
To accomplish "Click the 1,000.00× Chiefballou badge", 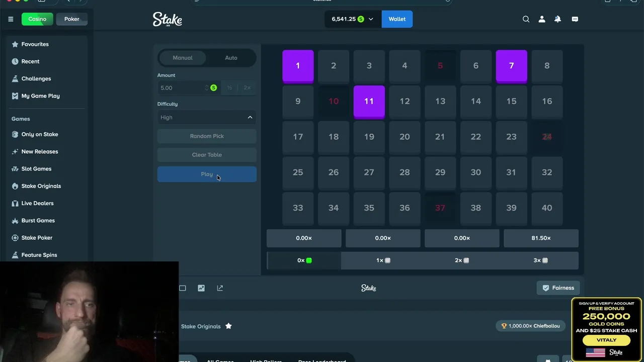I will pos(531,326).
